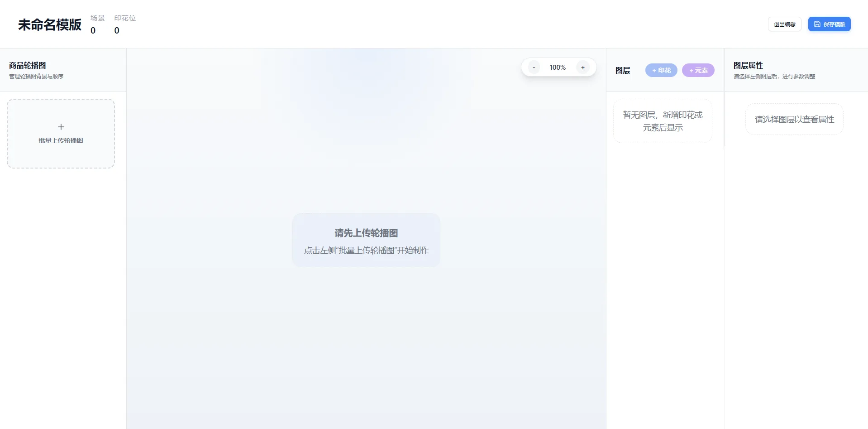The height and width of the screenshot is (429, 868).
Task: Select the 图层 panel heading
Action: point(623,70)
